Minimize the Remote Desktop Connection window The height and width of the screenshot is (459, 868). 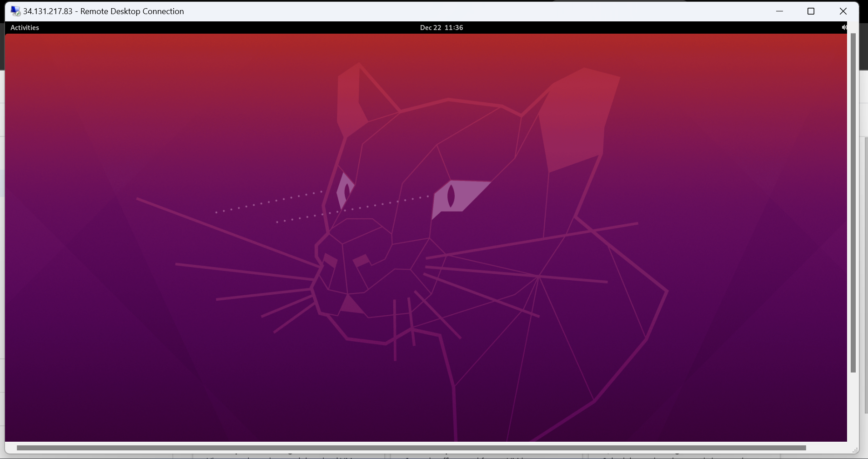coord(779,11)
